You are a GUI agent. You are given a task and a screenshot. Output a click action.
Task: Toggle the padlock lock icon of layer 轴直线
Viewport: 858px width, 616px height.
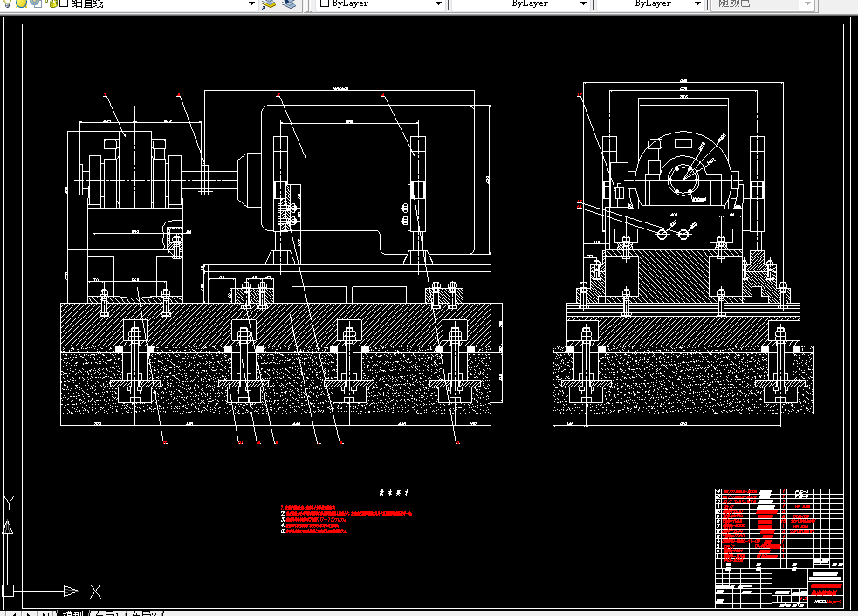52,3
